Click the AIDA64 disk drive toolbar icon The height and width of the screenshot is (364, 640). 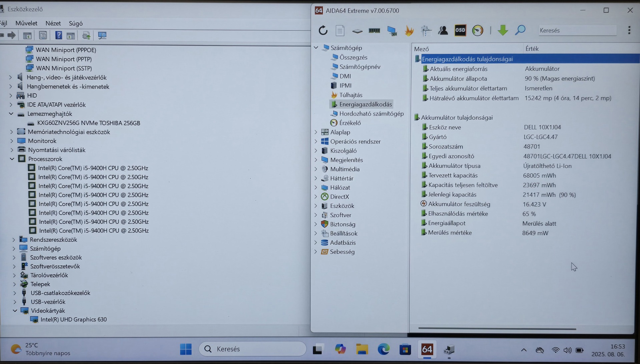(357, 31)
